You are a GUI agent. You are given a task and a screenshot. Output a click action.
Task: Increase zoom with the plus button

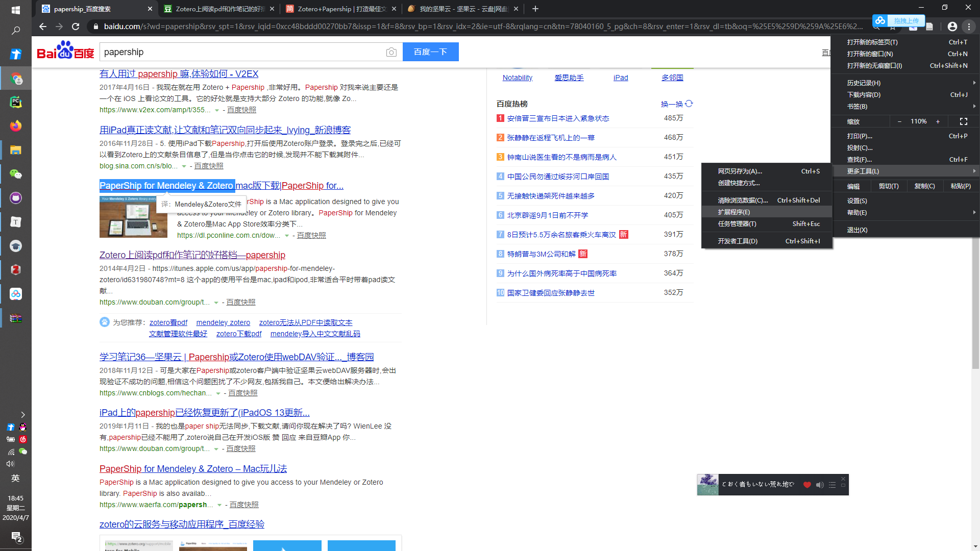(x=938, y=121)
